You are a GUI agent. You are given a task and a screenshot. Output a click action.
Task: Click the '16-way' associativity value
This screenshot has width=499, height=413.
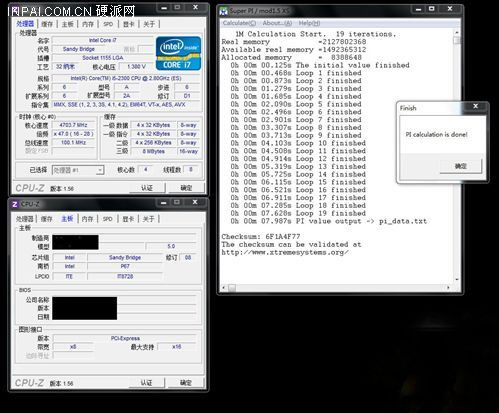pyautogui.click(x=188, y=151)
